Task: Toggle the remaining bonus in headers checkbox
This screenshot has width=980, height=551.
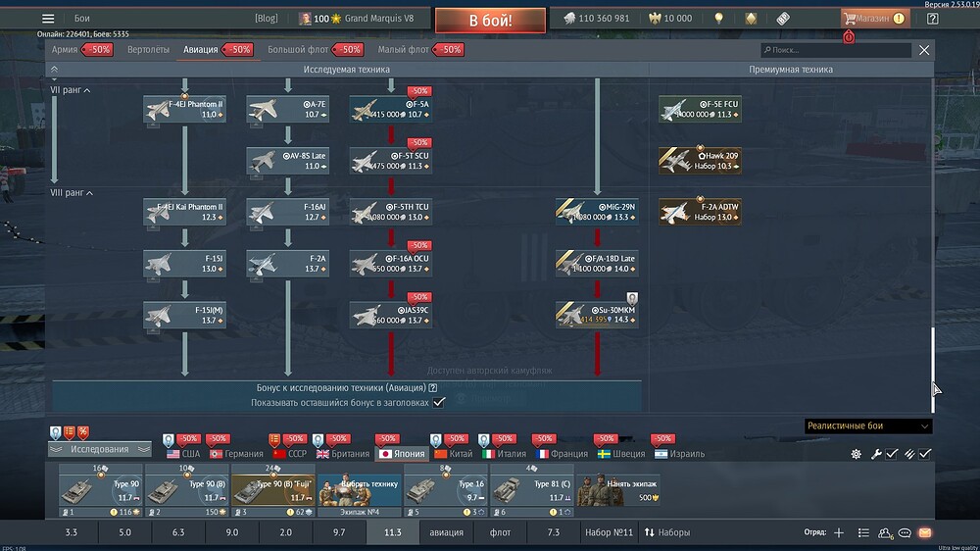Action: click(x=439, y=402)
